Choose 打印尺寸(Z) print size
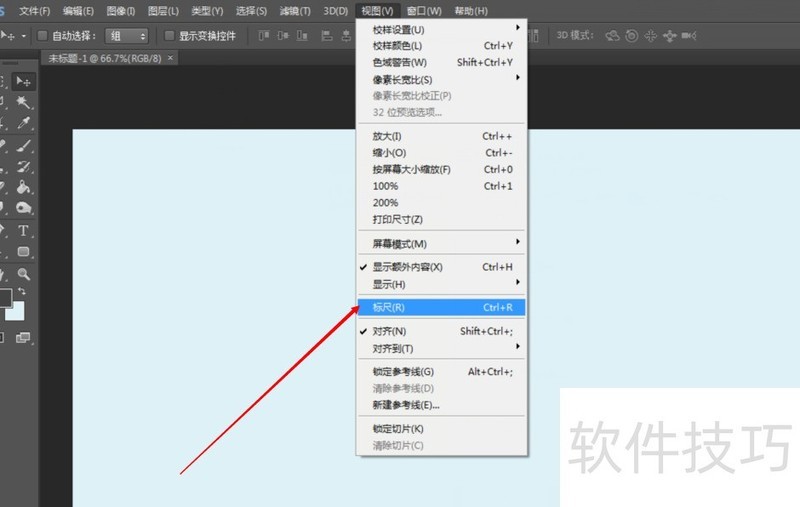This screenshot has height=507, width=800. point(441,219)
